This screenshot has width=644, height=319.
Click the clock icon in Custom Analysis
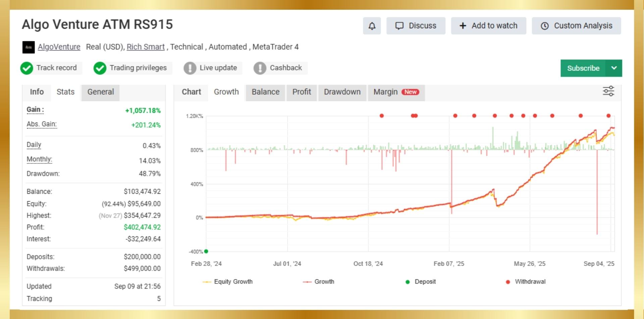tap(545, 26)
